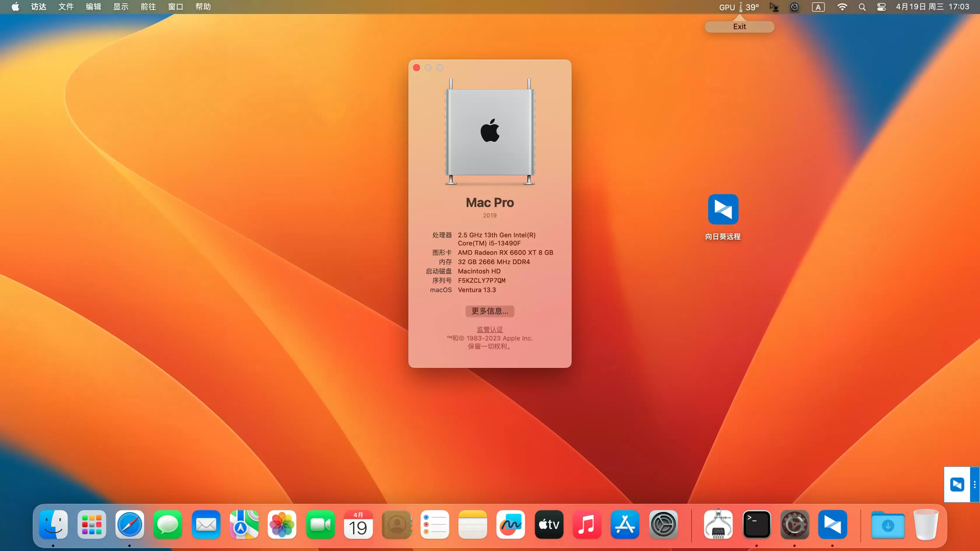Open the Downloads folder stack
This screenshot has height=551, width=980.
(x=888, y=524)
